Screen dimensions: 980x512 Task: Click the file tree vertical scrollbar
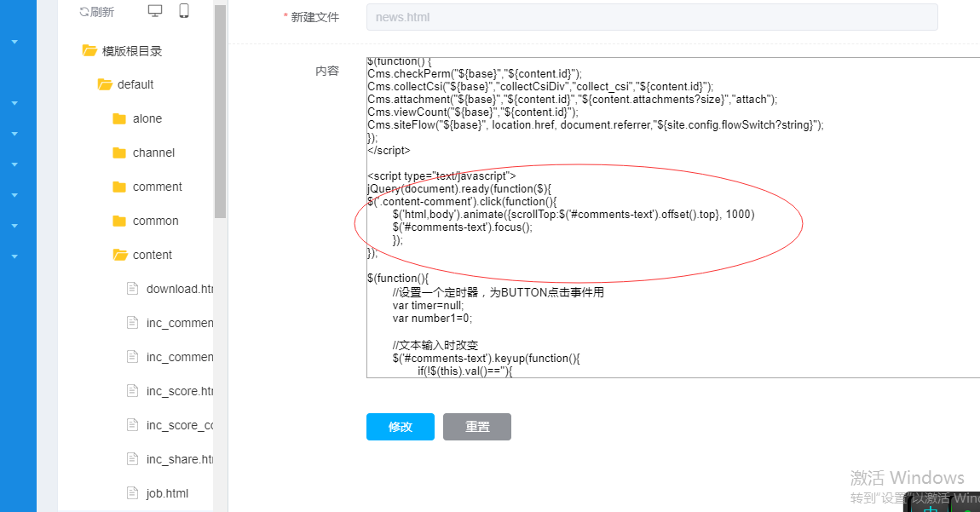(220, 112)
